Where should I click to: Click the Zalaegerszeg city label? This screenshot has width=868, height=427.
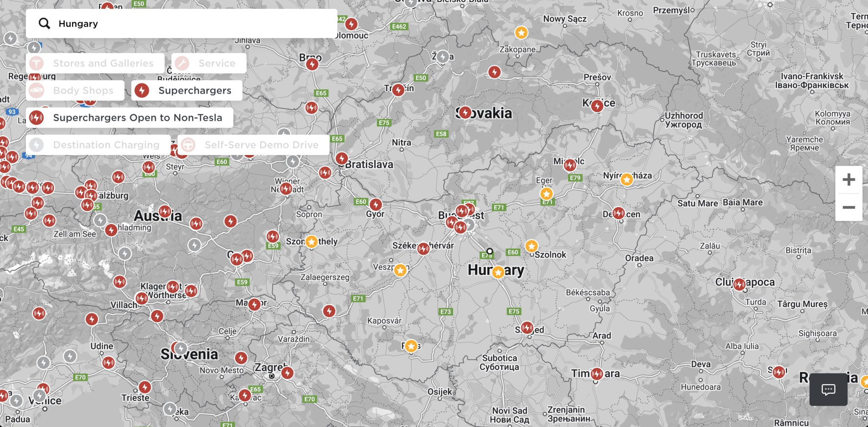click(325, 277)
